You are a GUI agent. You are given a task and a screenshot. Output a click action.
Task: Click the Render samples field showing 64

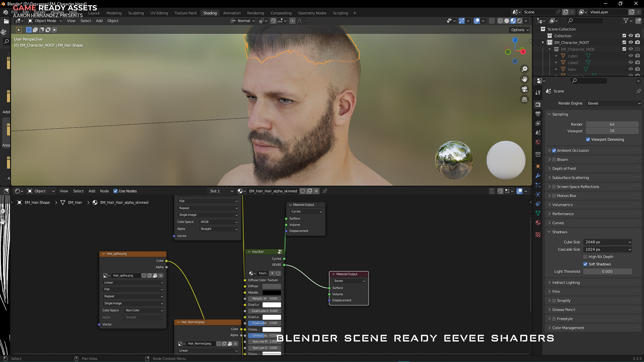(x=612, y=124)
